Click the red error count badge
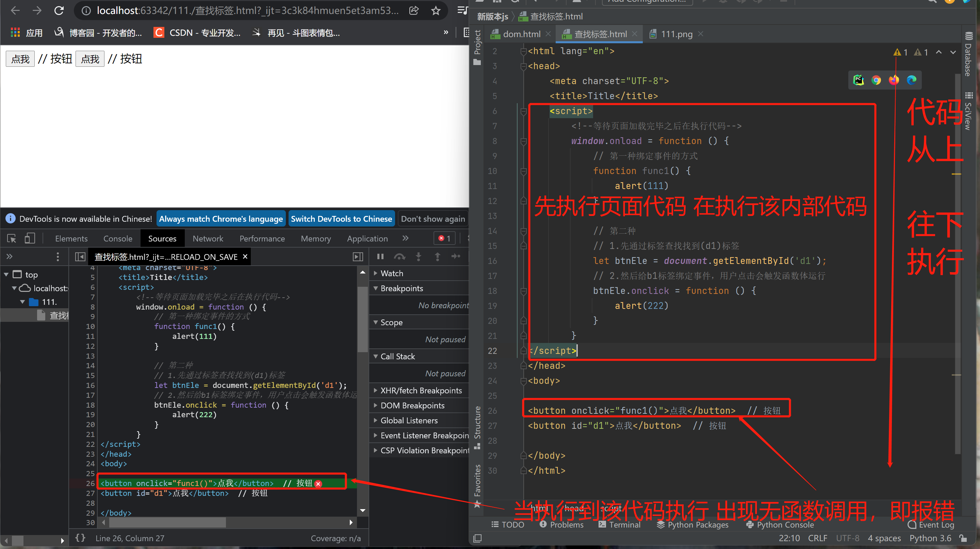 [444, 238]
